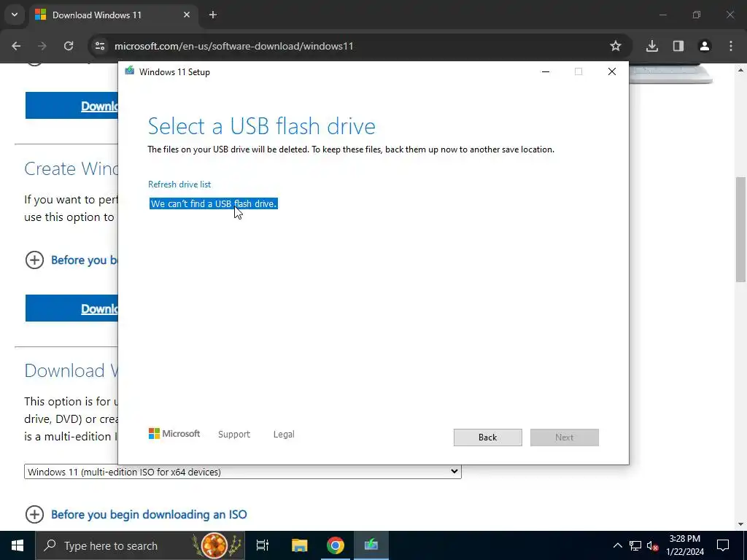Close the Download Windows 11 tab
This screenshot has width=747, height=560.
[187, 15]
